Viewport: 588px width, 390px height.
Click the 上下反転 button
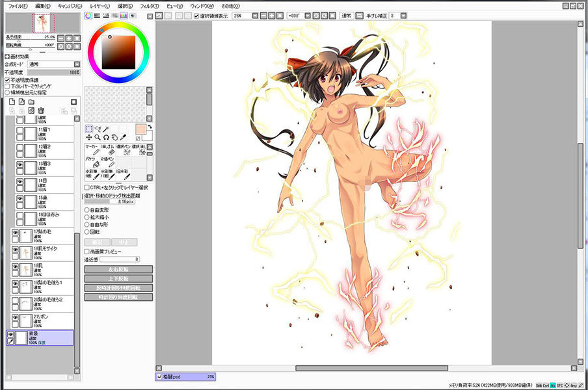[x=118, y=278]
